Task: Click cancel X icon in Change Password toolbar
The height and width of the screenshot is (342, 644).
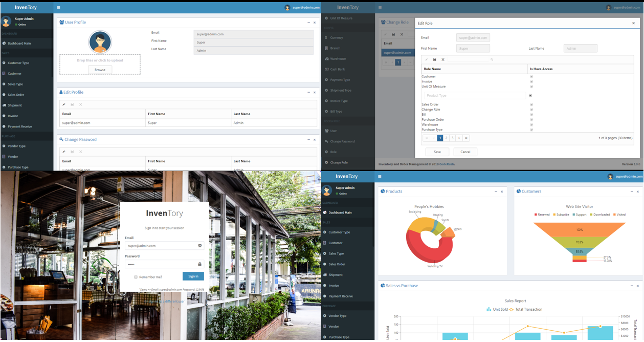Action: pyautogui.click(x=80, y=152)
